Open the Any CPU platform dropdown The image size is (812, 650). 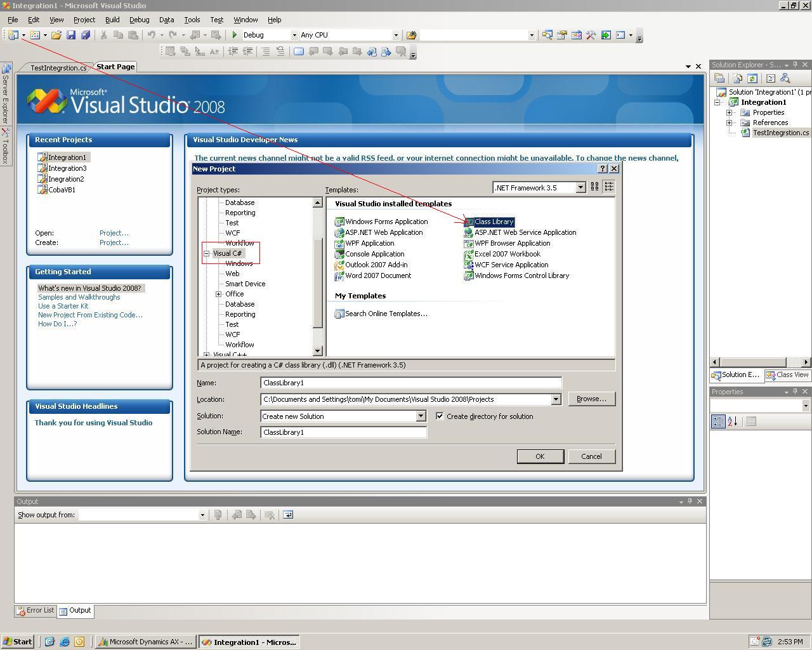coord(396,35)
